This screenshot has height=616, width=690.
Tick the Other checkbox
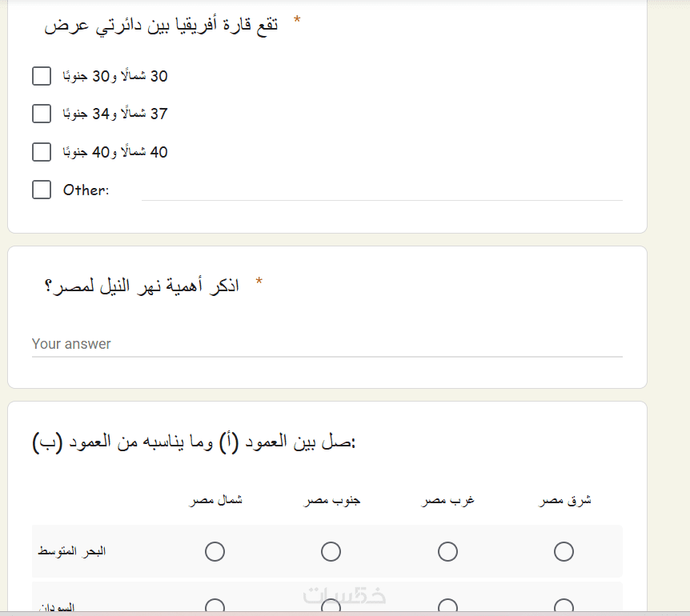[x=42, y=190]
